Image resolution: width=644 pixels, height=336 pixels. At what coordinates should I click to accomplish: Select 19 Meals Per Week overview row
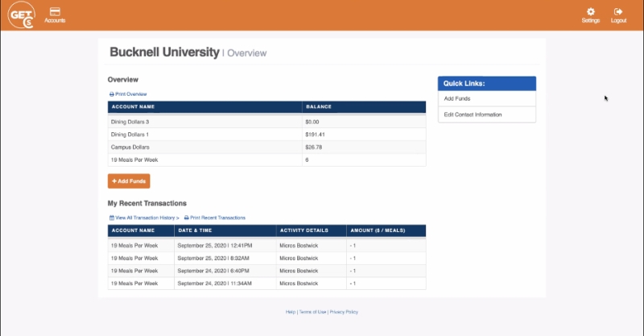pos(266,160)
